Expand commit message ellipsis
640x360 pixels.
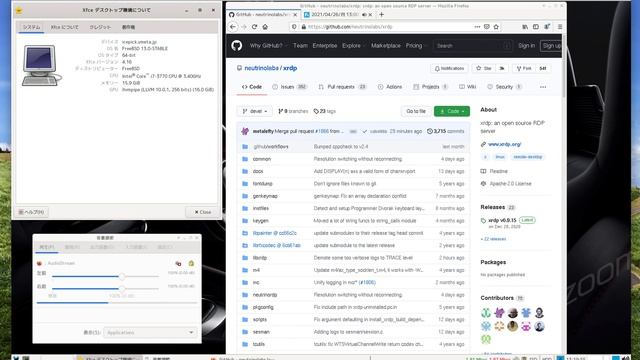click(x=353, y=131)
